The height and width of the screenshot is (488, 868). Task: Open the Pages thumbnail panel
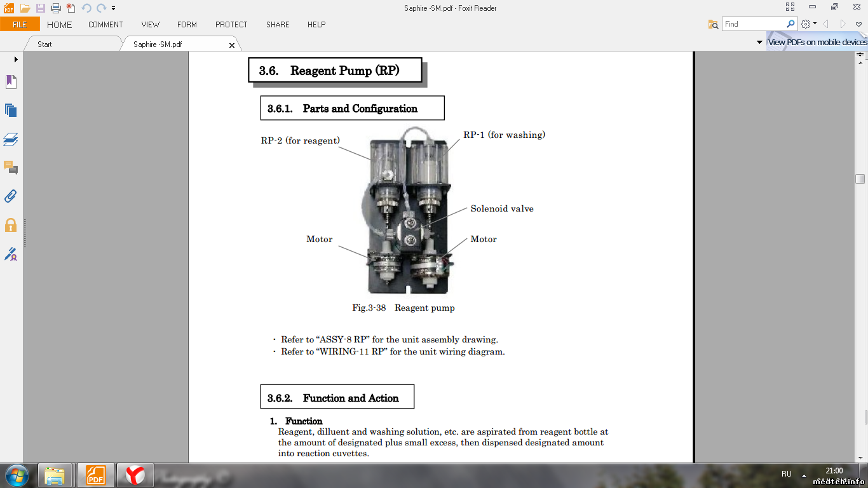[x=11, y=111]
